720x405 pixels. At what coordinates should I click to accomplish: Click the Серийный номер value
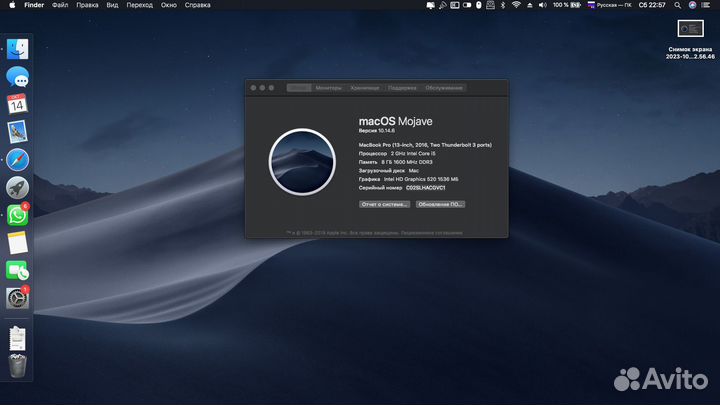click(425, 188)
